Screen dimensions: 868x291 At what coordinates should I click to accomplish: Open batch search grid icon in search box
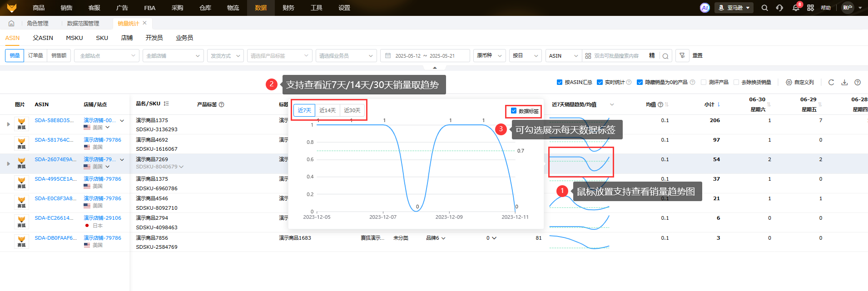[x=588, y=56]
